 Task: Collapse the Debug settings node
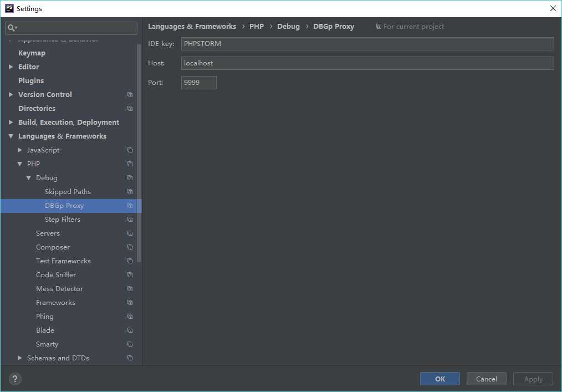pyautogui.click(x=29, y=178)
